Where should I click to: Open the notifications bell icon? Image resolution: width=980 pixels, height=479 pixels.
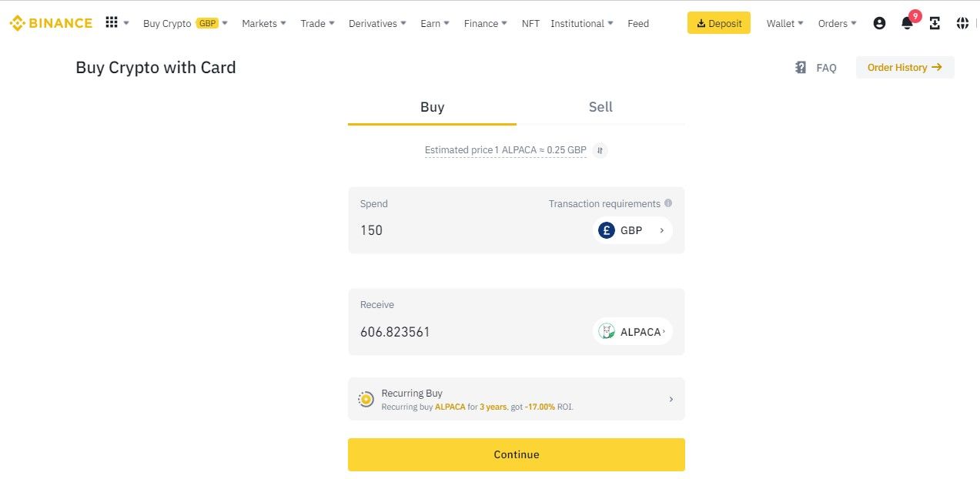click(x=907, y=23)
